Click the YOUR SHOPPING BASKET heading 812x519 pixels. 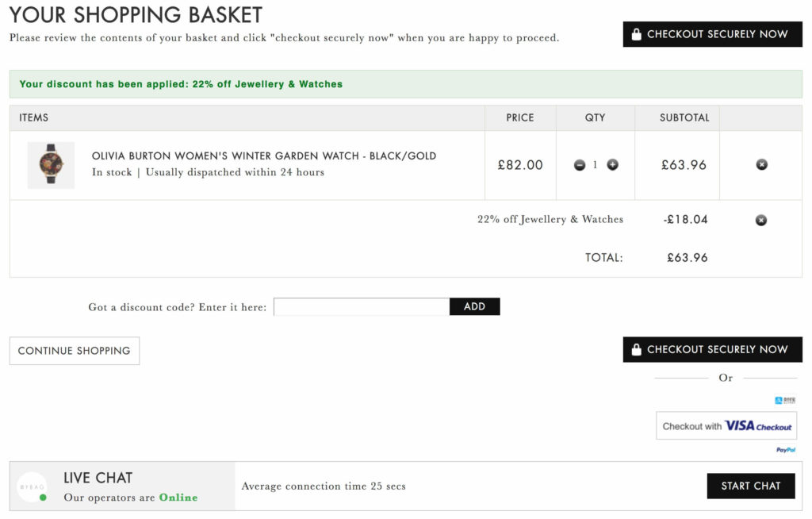pyautogui.click(x=136, y=15)
